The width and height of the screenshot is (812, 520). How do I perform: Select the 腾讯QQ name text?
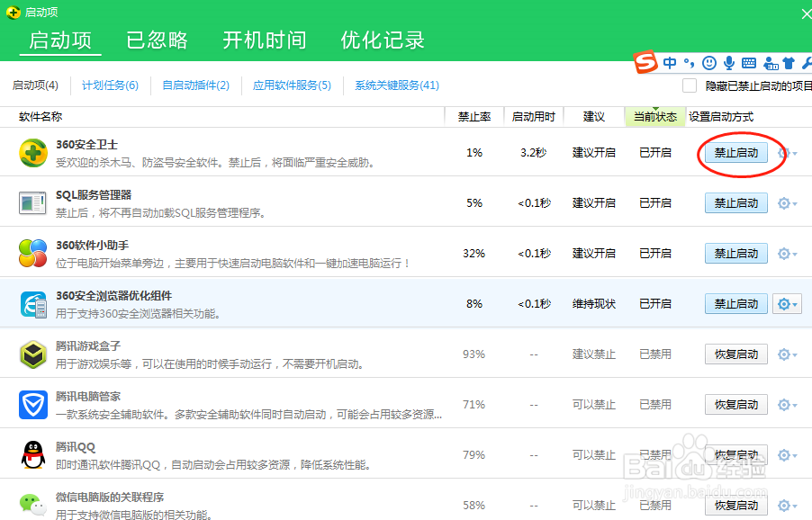[x=76, y=447]
